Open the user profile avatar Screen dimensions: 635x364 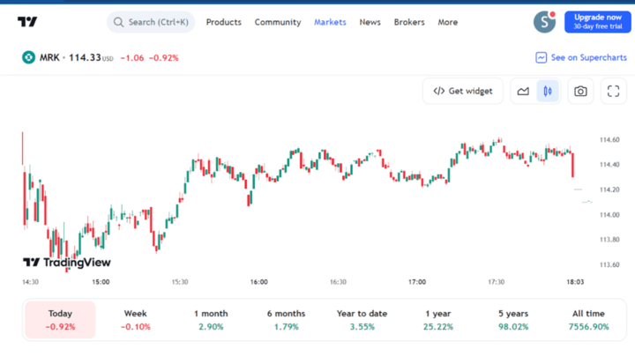(544, 22)
